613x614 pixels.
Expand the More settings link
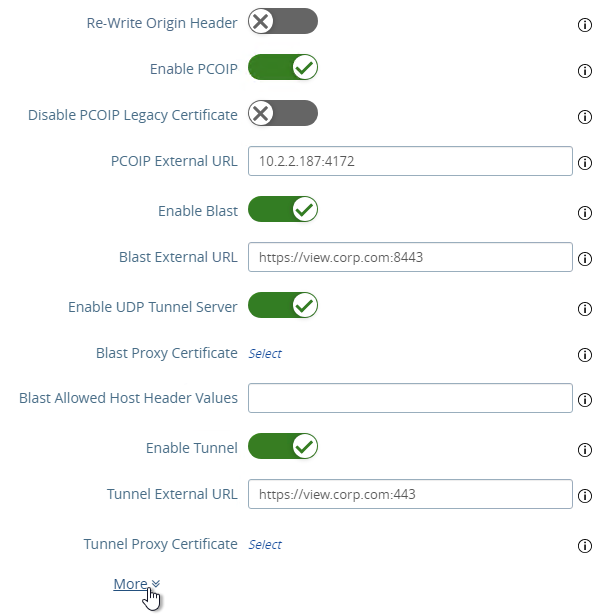point(137,584)
